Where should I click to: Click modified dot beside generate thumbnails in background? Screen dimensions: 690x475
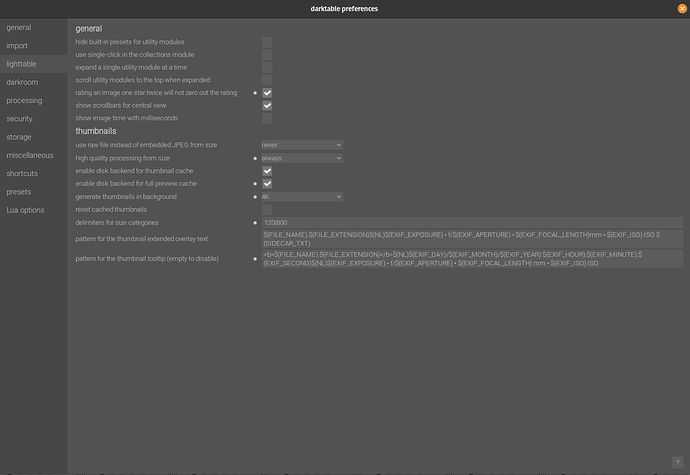[255, 197]
